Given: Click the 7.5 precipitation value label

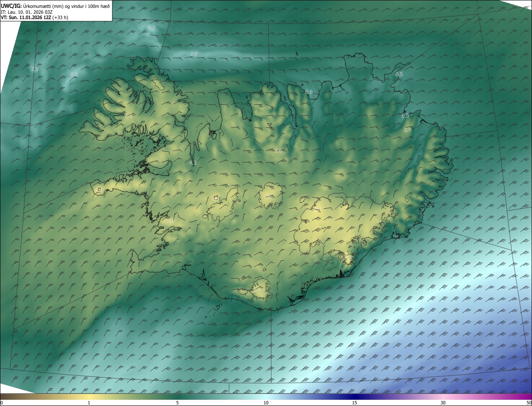Looking at the screenshot, I should pos(34,69).
